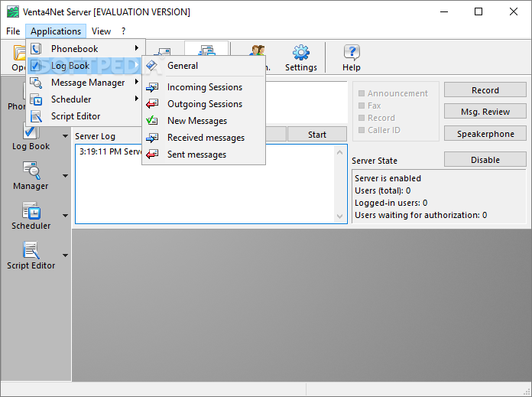The height and width of the screenshot is (397, 532).
Task: Click the Speakerphone button
Action: tap(485, 134)
